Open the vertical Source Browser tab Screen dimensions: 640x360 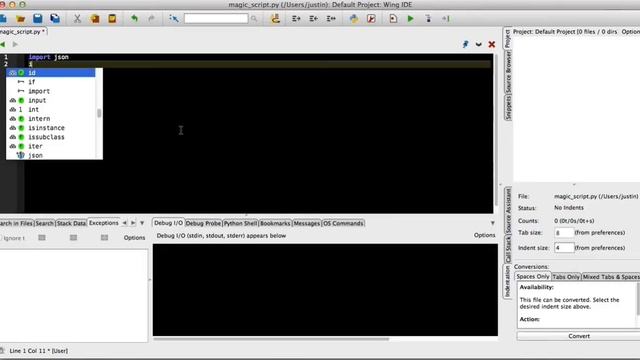(508, 72)
